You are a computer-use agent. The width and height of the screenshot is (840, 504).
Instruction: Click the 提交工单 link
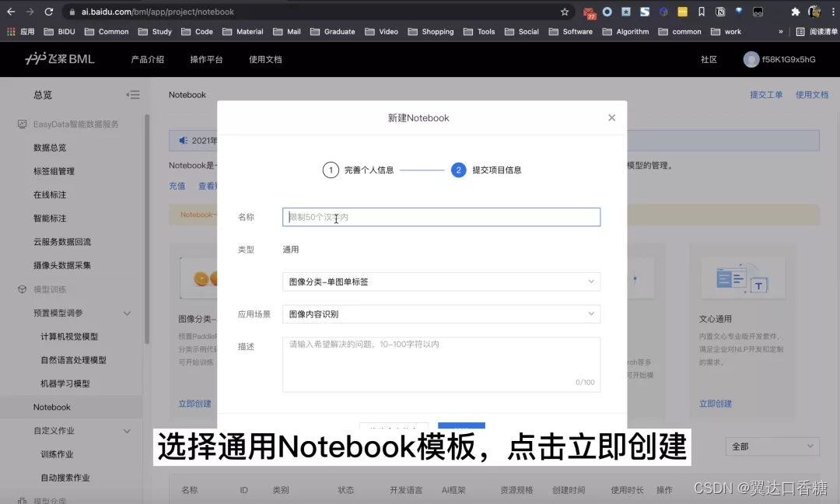click(765, 94)
